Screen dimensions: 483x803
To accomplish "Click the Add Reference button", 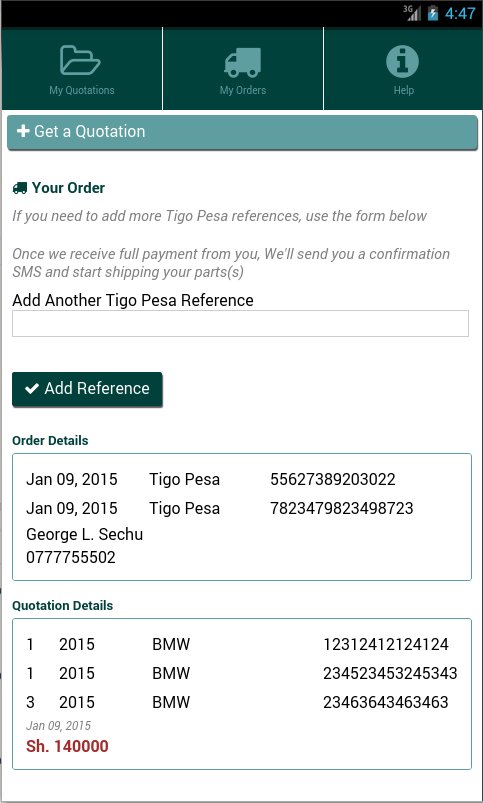I will point(87,389).
